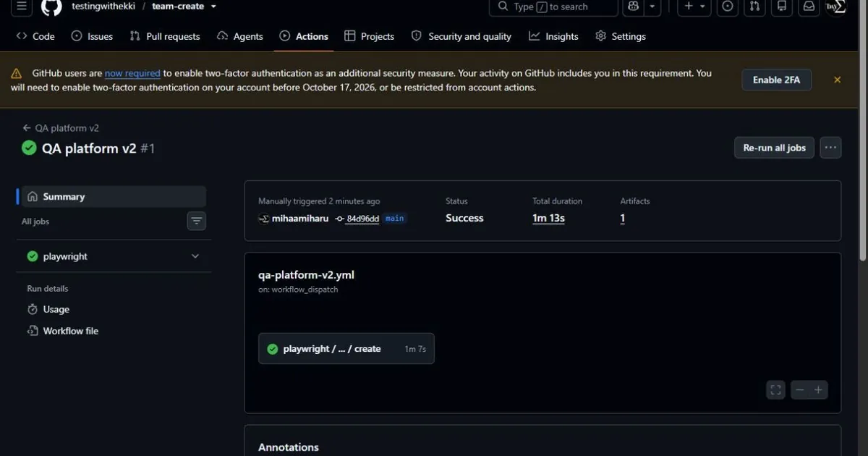Go to GitHub home via Octocat logo
868x456 pixels.
coord(51,7)
